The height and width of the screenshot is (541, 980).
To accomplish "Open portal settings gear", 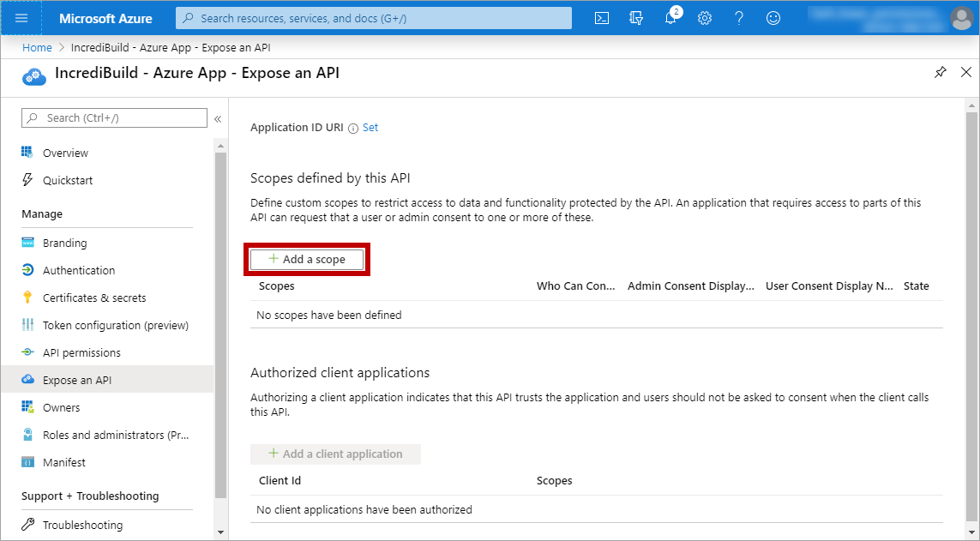I will tap(705, 18).
